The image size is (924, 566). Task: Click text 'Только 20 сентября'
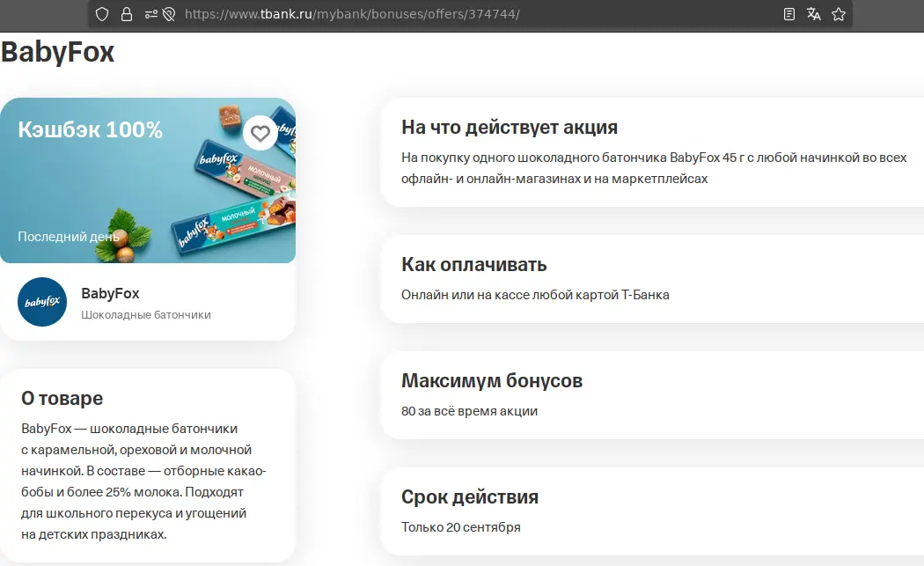click(461, 527)
